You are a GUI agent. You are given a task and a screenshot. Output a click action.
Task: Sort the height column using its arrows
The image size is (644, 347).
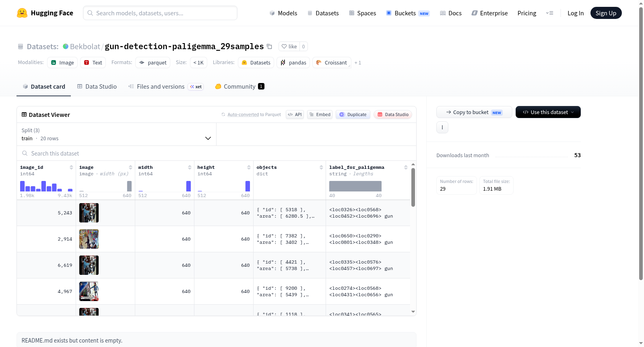[249, 167]
